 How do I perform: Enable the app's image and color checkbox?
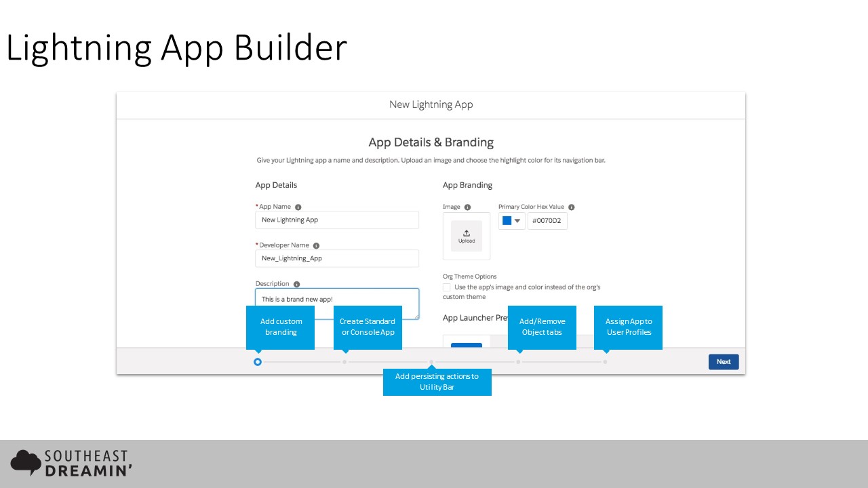pos(447,287)
